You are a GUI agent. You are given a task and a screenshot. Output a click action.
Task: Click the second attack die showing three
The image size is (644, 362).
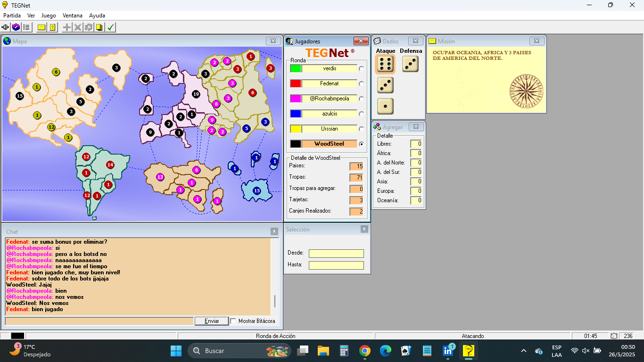(x=385, y=85)
